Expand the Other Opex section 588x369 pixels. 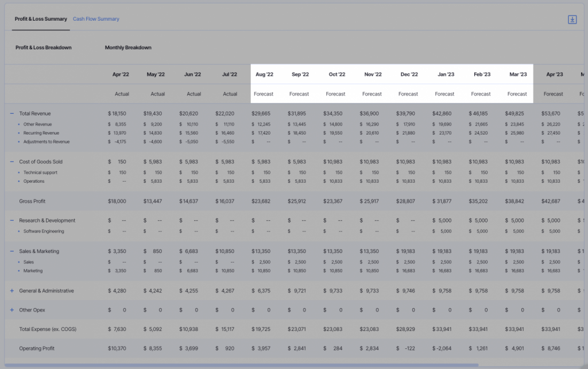[x=11, y=310]
